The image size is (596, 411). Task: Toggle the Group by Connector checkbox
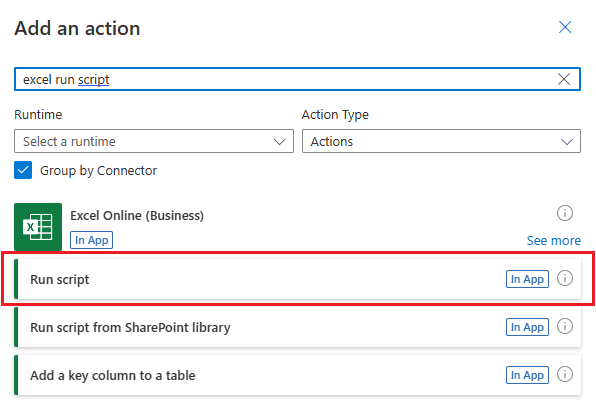[x=23, y=170]
